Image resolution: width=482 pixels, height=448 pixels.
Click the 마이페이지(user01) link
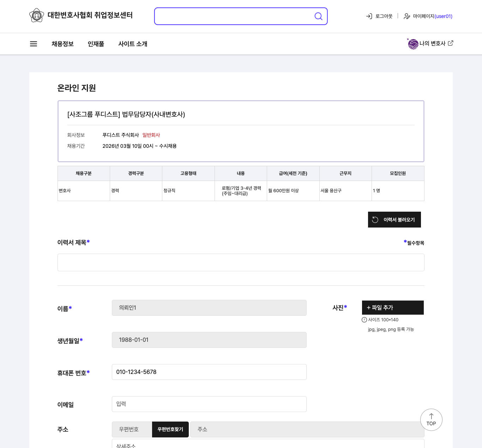(433, 16)
